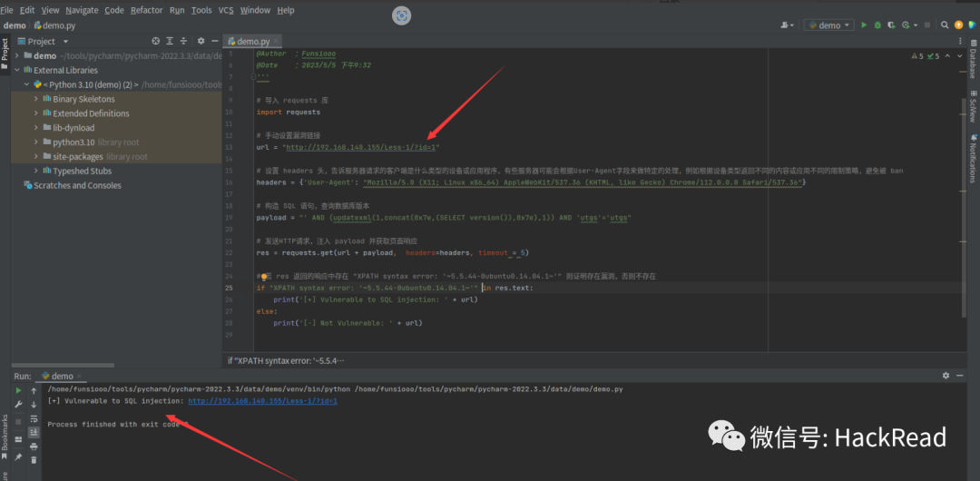Open the Refactor menu
The height and width of the screenshot is (481, 980).
pos(147,10)
